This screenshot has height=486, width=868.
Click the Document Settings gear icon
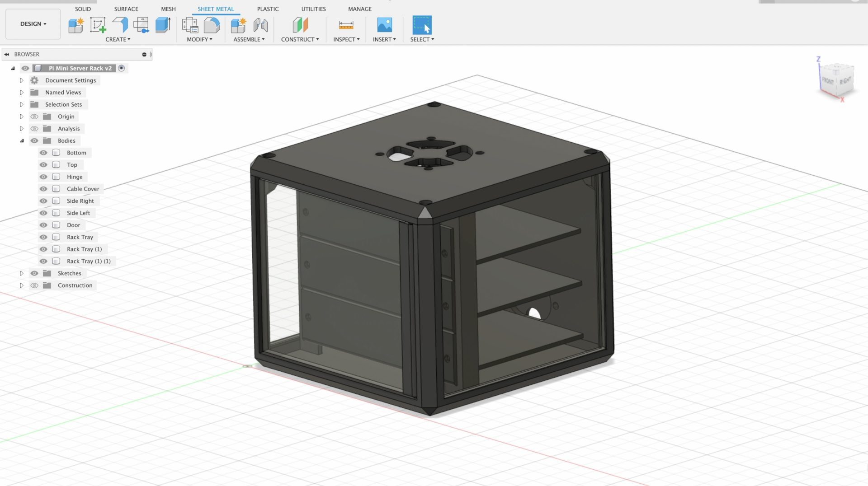34,80
